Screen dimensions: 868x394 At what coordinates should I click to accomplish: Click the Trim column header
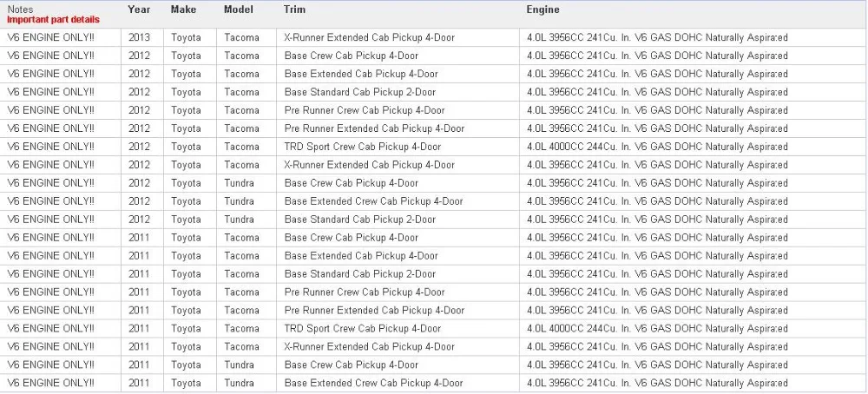coord(294,10)
